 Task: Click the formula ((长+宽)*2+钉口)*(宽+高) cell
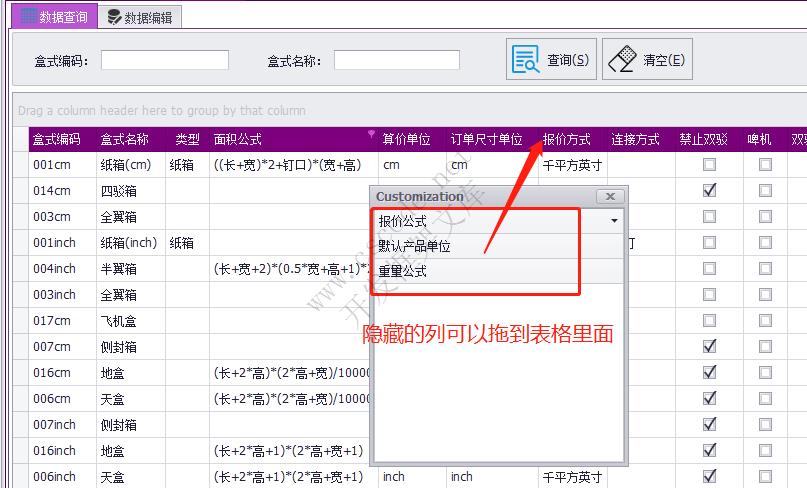(x=293, y=165)
